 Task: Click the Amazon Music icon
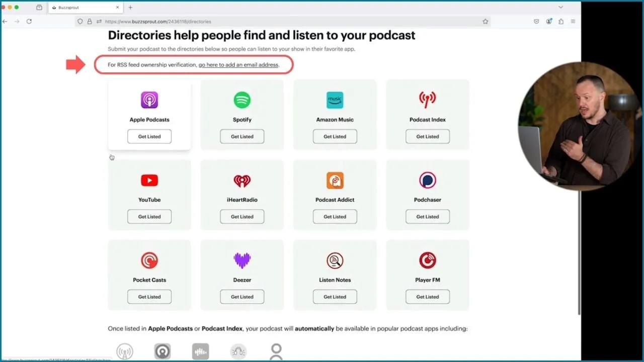point(335,100)
